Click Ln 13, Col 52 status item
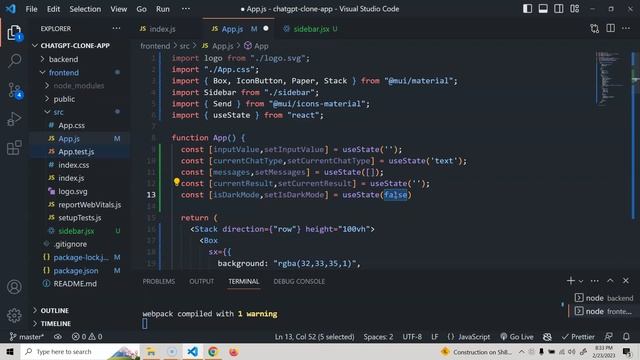The image size is (640, 360). pos(314,337)
